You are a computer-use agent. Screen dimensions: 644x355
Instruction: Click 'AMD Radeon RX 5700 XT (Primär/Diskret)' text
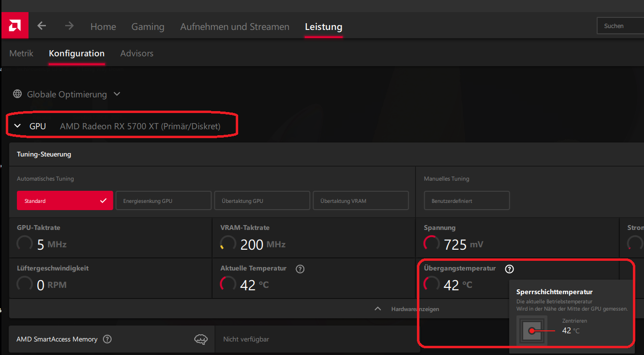(140, 126)
